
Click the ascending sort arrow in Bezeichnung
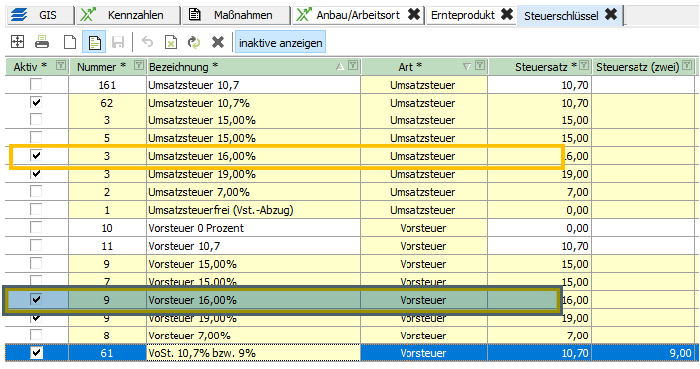340,66
